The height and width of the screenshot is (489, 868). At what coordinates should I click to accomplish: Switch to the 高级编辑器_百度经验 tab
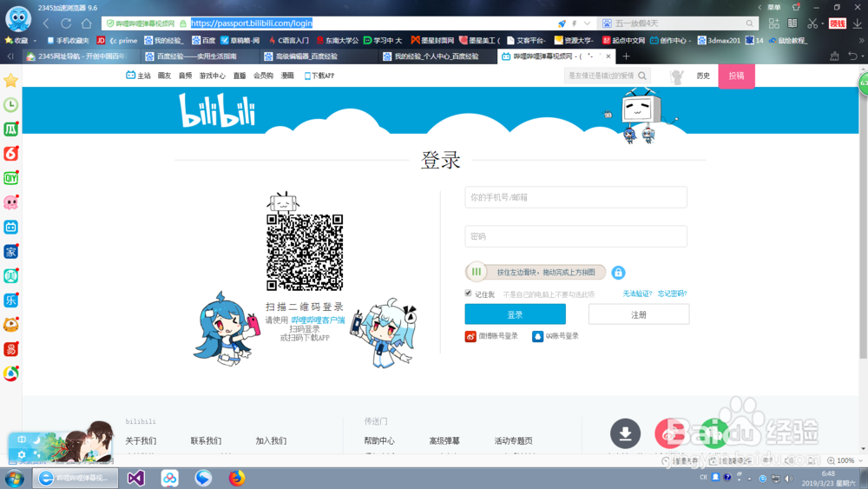(317, 56)
